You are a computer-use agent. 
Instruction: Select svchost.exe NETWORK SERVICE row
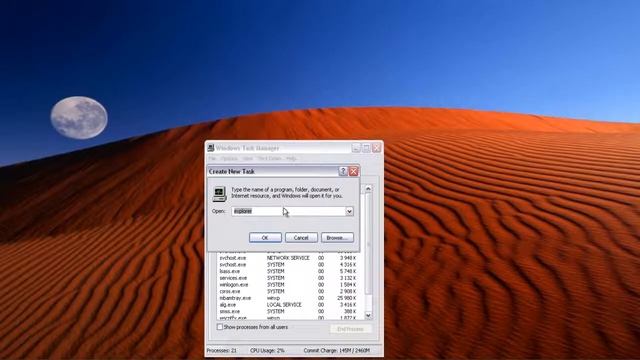[288, 258]
